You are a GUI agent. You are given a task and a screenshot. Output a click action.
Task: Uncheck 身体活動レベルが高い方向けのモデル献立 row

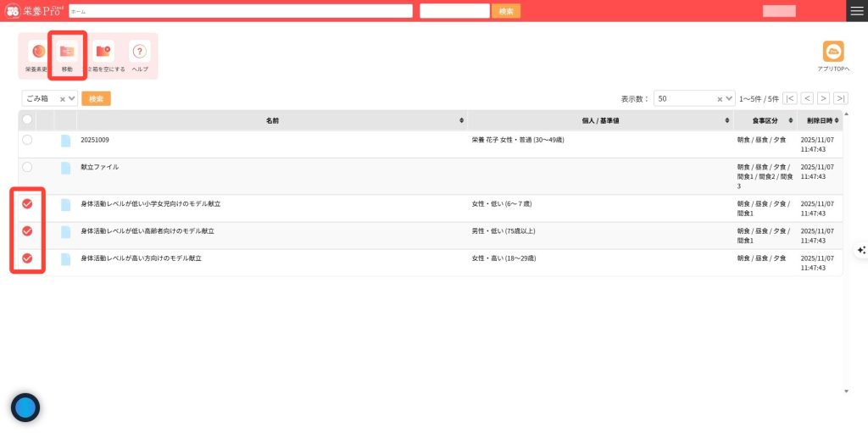(x=27, y=258)
